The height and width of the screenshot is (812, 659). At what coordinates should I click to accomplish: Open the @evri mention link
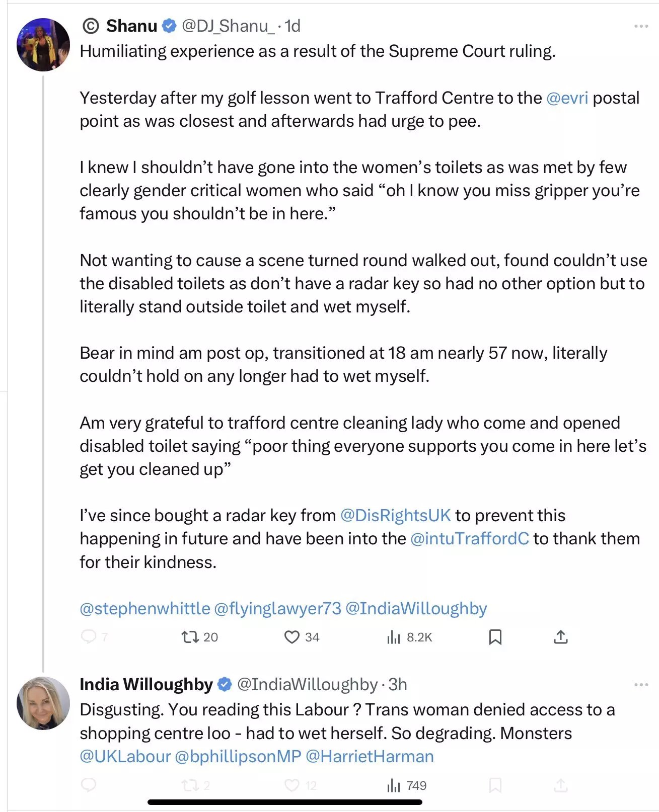tap(567, 98)
